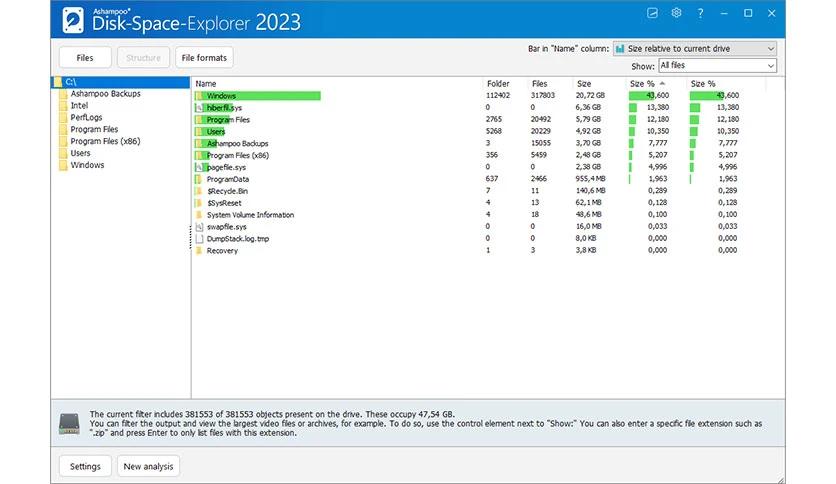This screenshot has width=836, height=484.
Task: Select the C:\ root node in tree
Action: click(71, 82)
